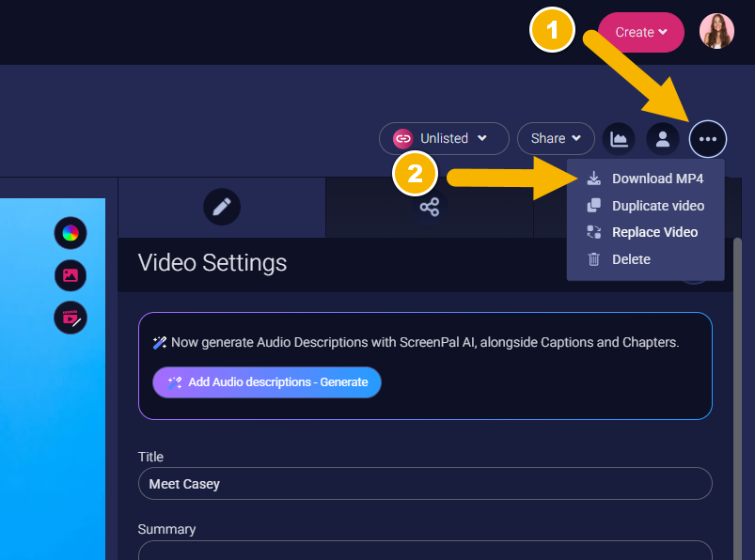Screen dimensions: 755x560
Task: Open the video analytics chart icon
Action: tap(619, 139)
